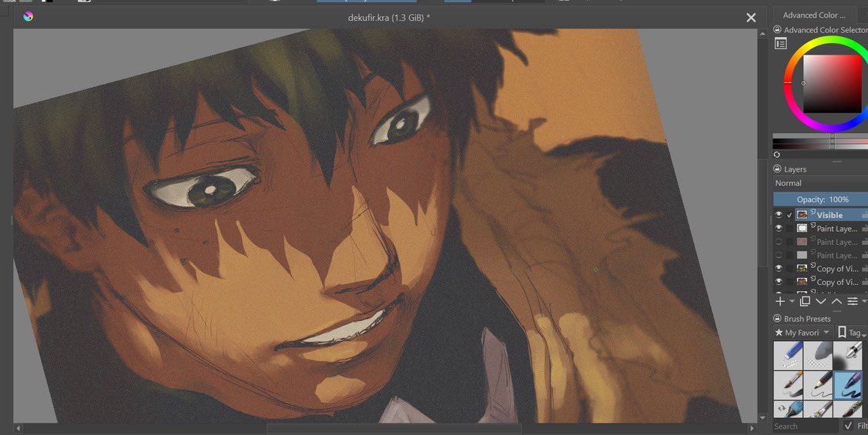This screenshot has width=868, height=435.
Task: Click the top shade selector strip
Action: pyautogui.click(x=820, y=137)
